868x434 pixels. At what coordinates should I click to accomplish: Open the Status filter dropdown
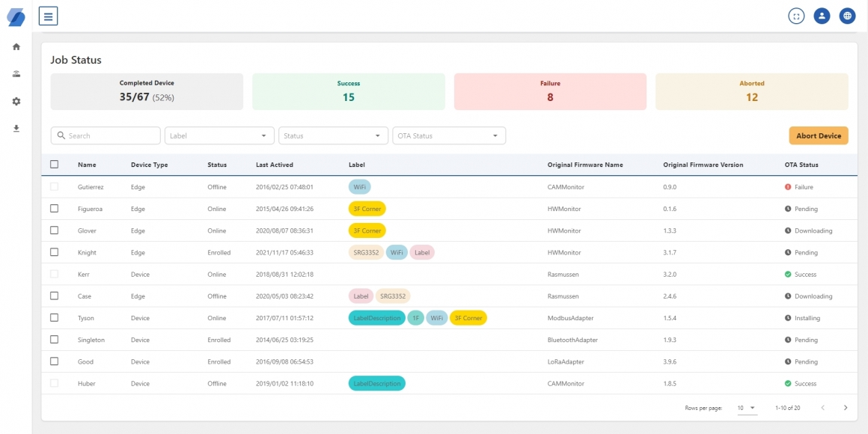333,135
